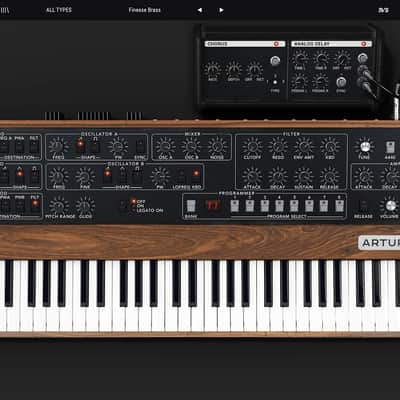Select Program 3 button
Viewport: 400px width, 400px height.
tap(265, 206)
